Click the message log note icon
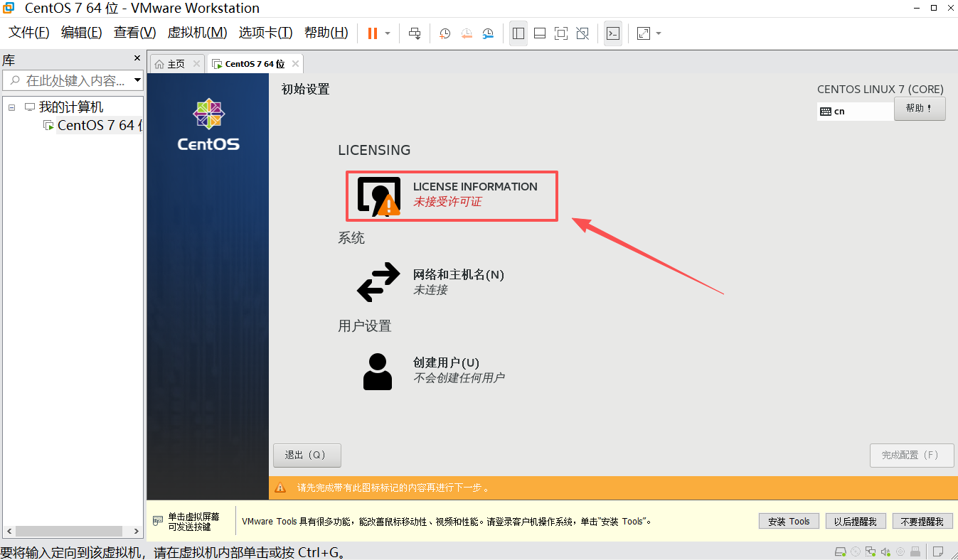 pos(938,551)
